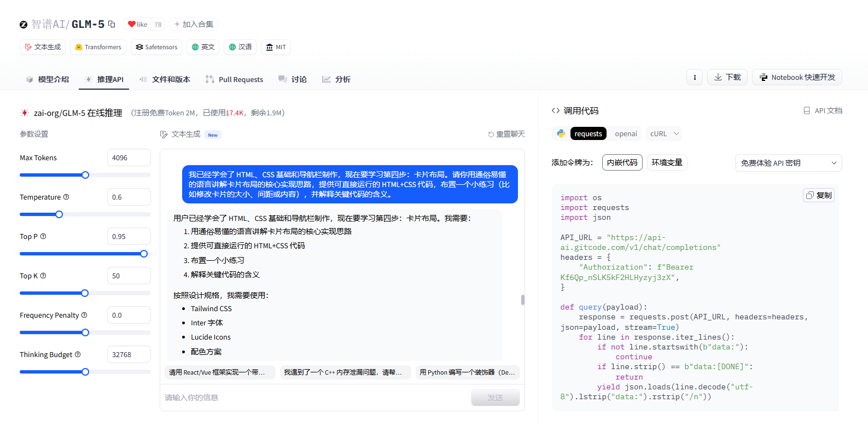Image resolution: width=868 pixels, height=432 pixels.
Task: Adjust the Max Tokens slider handle
Action: (x=85, y=175)
